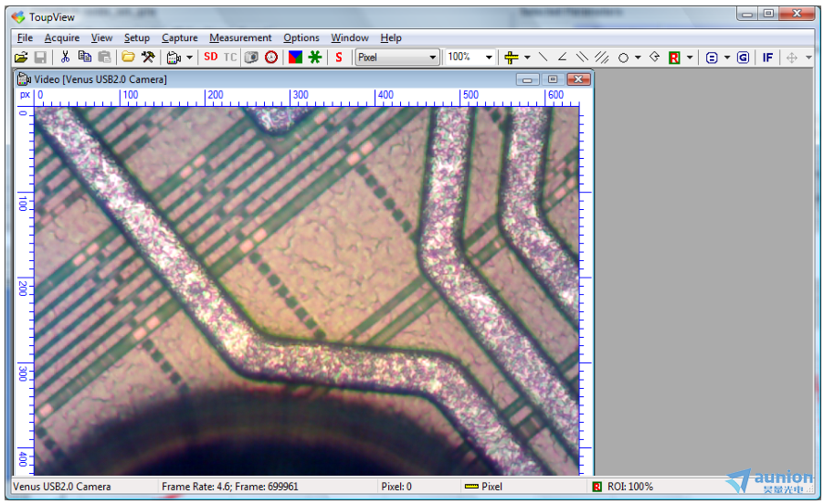
Task: Select the Angle measurement tool
Action: pos(563,57)
